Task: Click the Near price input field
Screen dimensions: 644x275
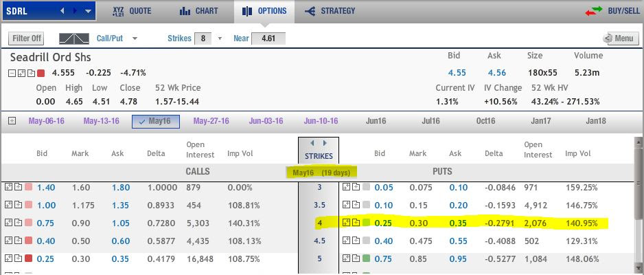Action: (268, 38)
